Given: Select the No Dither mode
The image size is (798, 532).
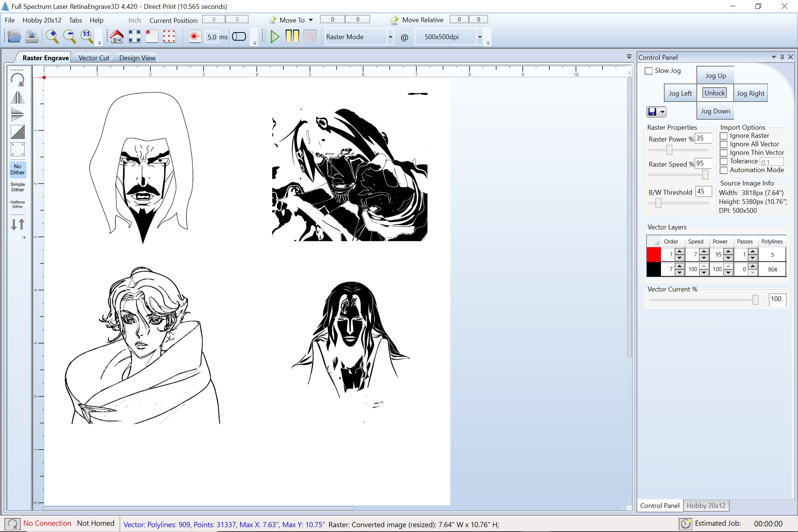Looking at the screenshot, I should pyautogui.click(x=18, y=169).
